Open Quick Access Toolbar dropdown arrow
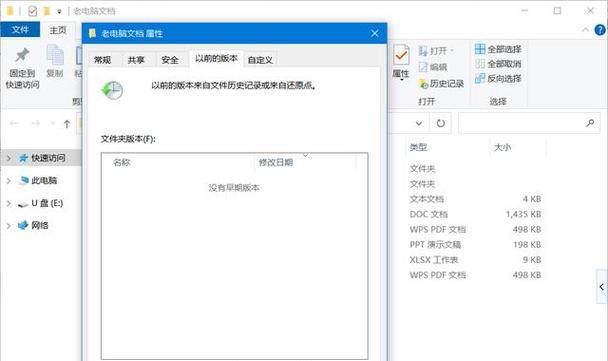 tap(59, 12)
